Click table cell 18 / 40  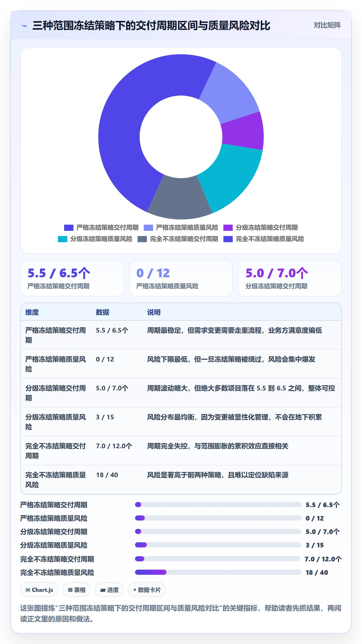(x=107, y=475)
